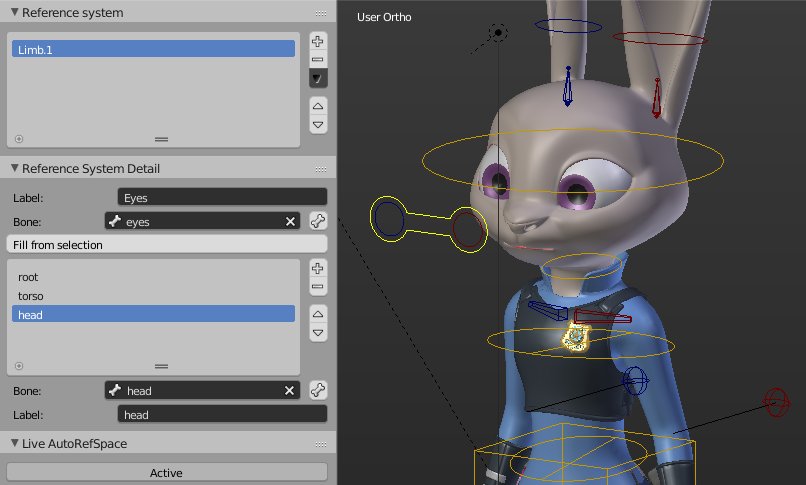Remove reference system with the minus icon
The height and width of the screenshot is (485, 806).
pos(318,59)
